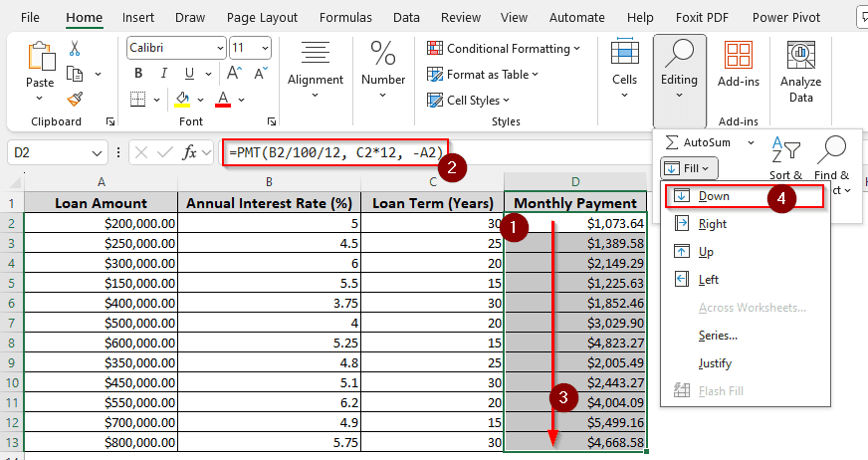Choose Fill Down option

(x=745, y=196)
